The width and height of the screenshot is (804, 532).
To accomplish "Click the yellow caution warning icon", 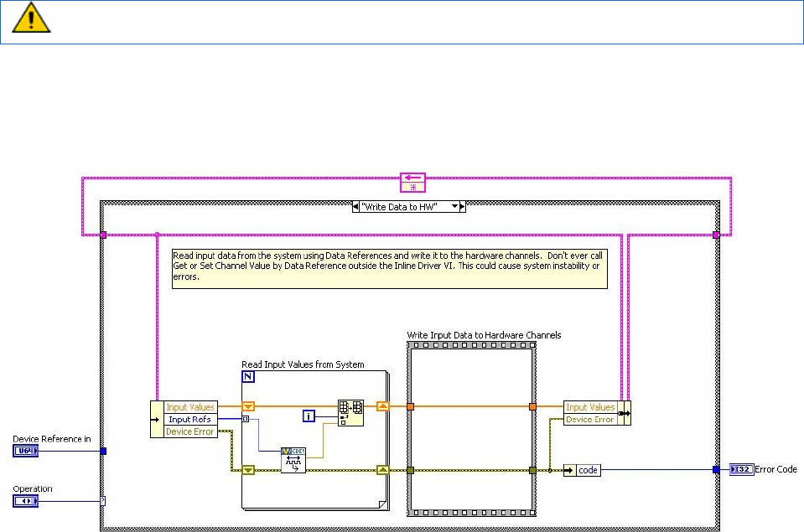I will (31, 18).
